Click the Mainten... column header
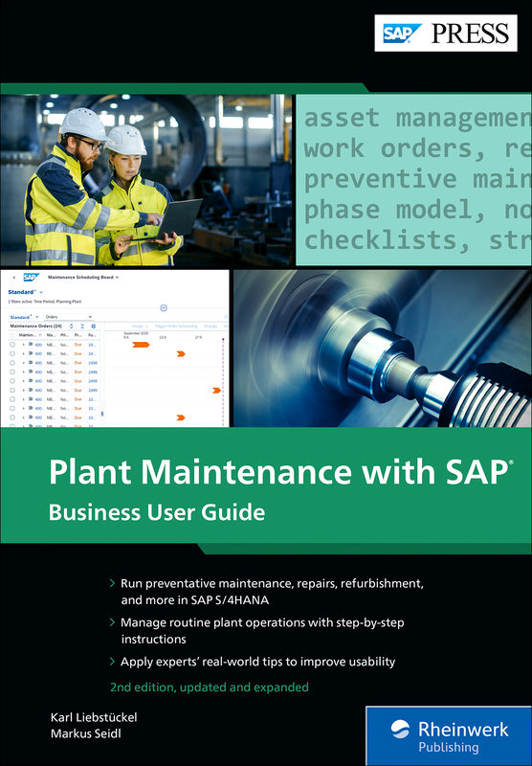The height and width of the screenshot is (766, 532). point(29,335)
